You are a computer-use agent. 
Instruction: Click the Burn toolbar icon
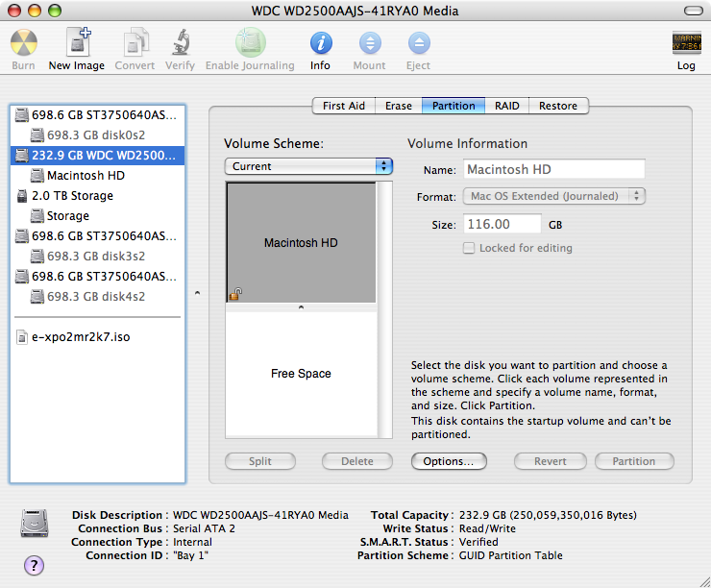coord(24,42)
